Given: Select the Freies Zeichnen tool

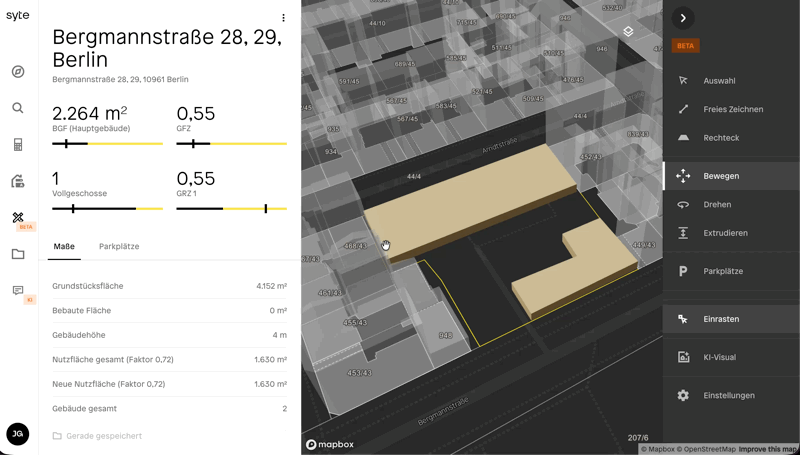Looking at the screenshot, I should pyautogui.click(x=732, y=110).
